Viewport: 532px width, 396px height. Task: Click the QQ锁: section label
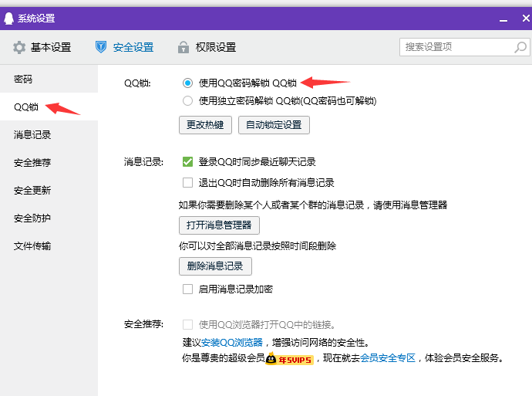137,83
